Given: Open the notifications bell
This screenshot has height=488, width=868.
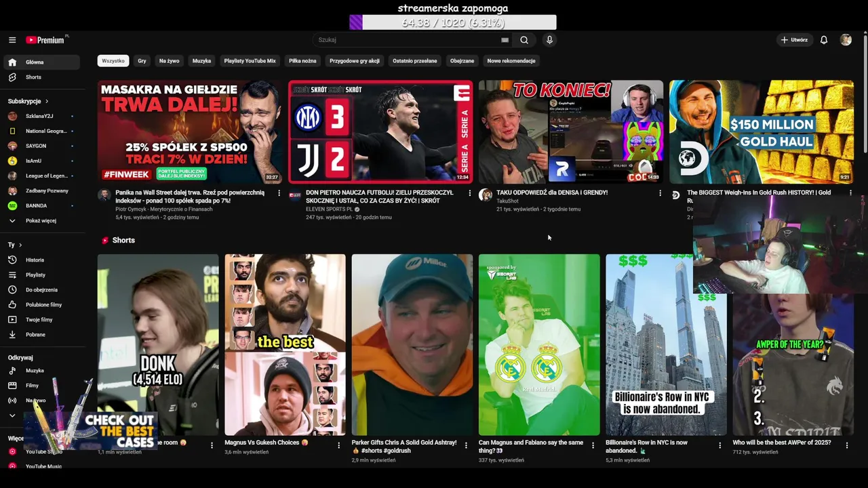Looking at the screenshot, I should coord(824,40).
